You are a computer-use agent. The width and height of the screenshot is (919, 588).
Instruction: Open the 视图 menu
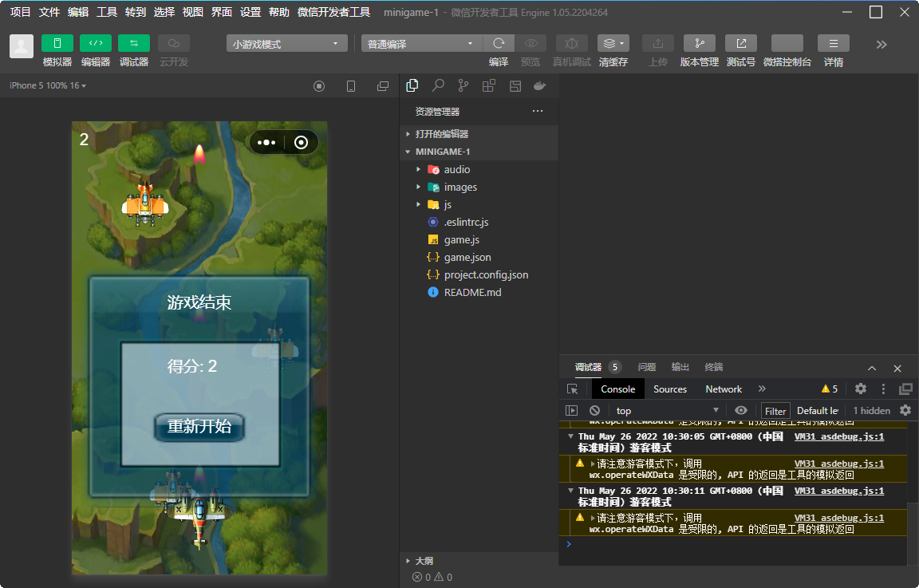193,12
